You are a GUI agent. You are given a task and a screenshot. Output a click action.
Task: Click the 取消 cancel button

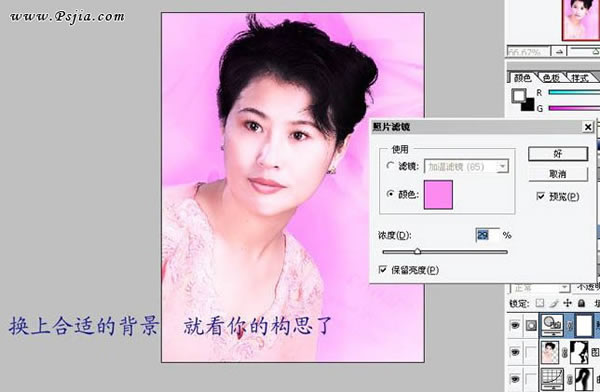[558, 174]
